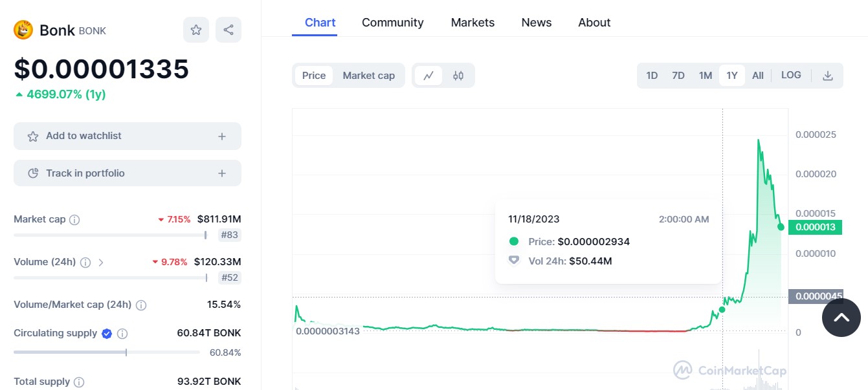This screenshot has width=868, height=390.
Task: Click the market cap rank #83
Action: 230,235
